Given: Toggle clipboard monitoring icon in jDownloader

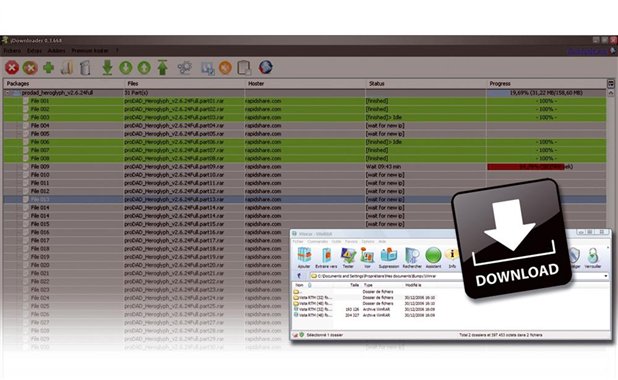Looking at the screenshot, I should click(x=244, y=68).
